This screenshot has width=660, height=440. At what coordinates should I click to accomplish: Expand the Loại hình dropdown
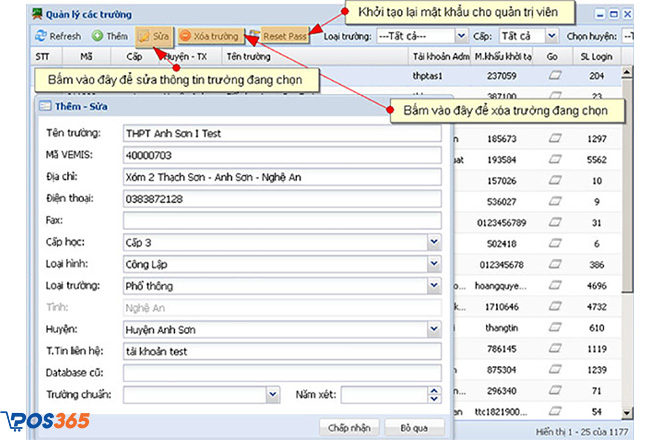[x=434, y=264]
